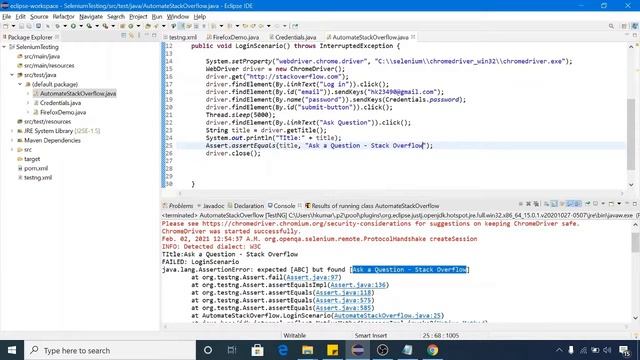Click the Clear Console icon
This screenshot has height=360, width=640.
[x=546, y=204]
